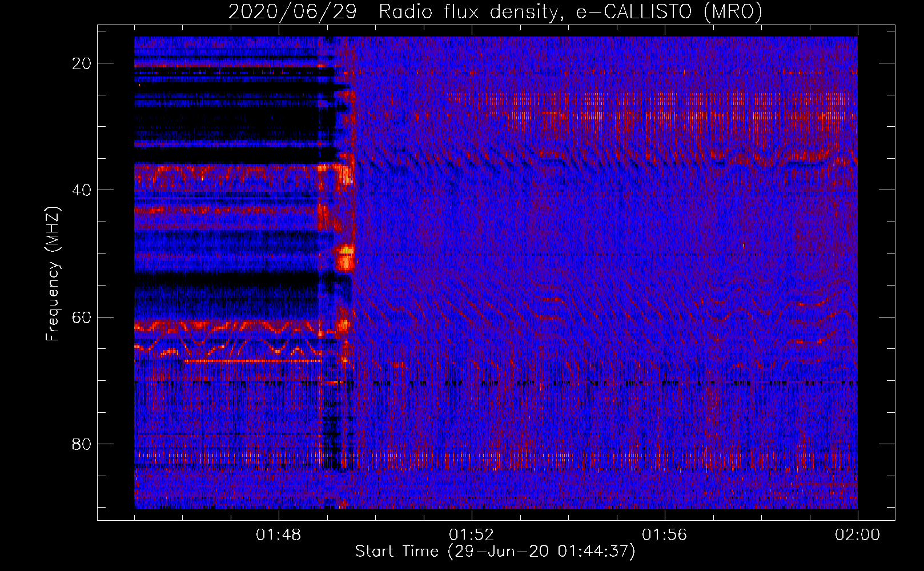Click the time tick label '01:52'

(x=472, y=535)
